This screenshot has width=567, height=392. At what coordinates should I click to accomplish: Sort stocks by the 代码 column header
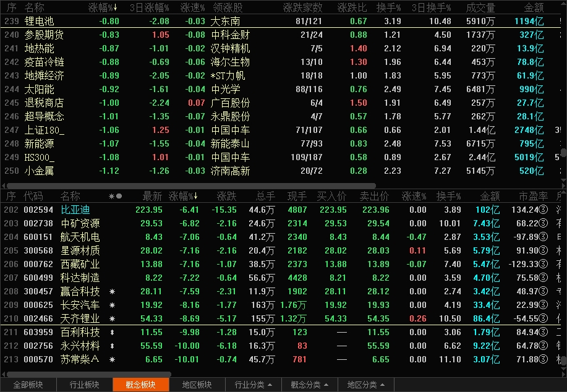(33, 197)
